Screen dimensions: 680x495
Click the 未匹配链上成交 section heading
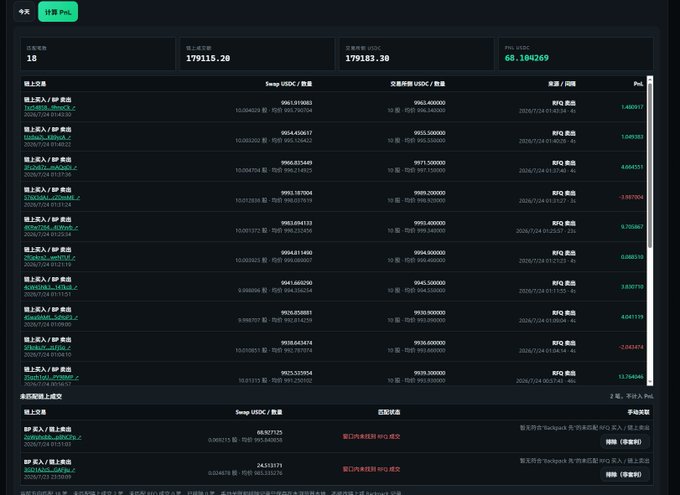41,396
